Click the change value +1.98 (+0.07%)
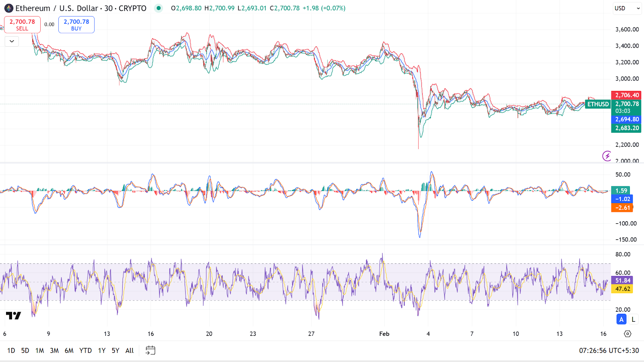This screenshot has height=362, width=644. [324, 8]
